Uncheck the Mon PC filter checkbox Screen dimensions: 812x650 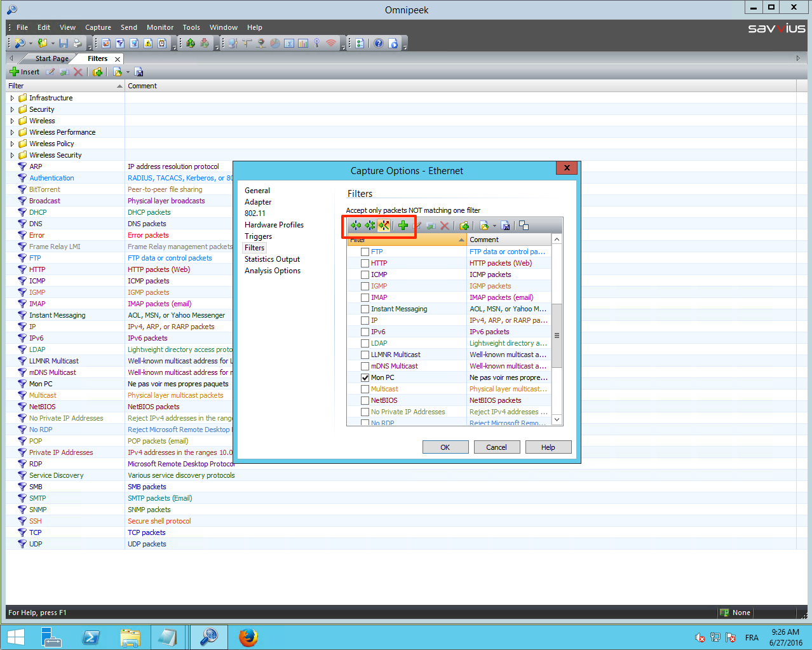coord(365,377)
